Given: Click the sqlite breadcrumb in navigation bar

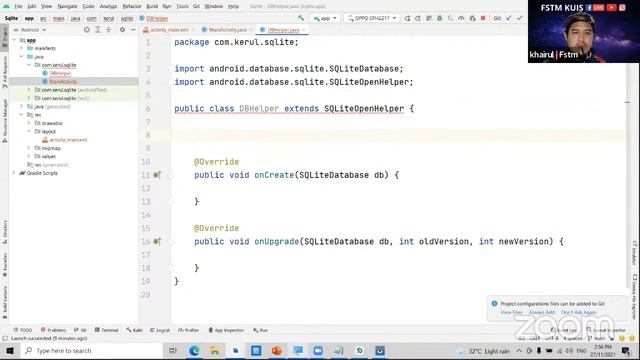Looking at the screenshot, I should click(127, 18).
